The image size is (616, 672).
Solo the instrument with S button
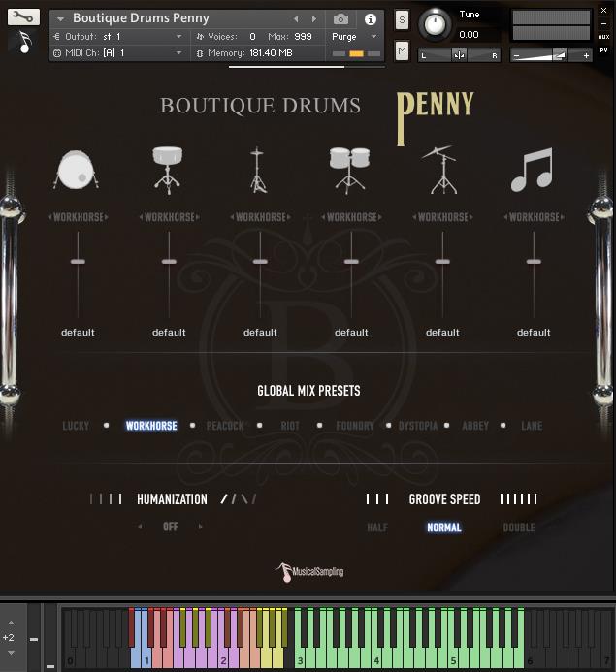(x=403, y=21)
